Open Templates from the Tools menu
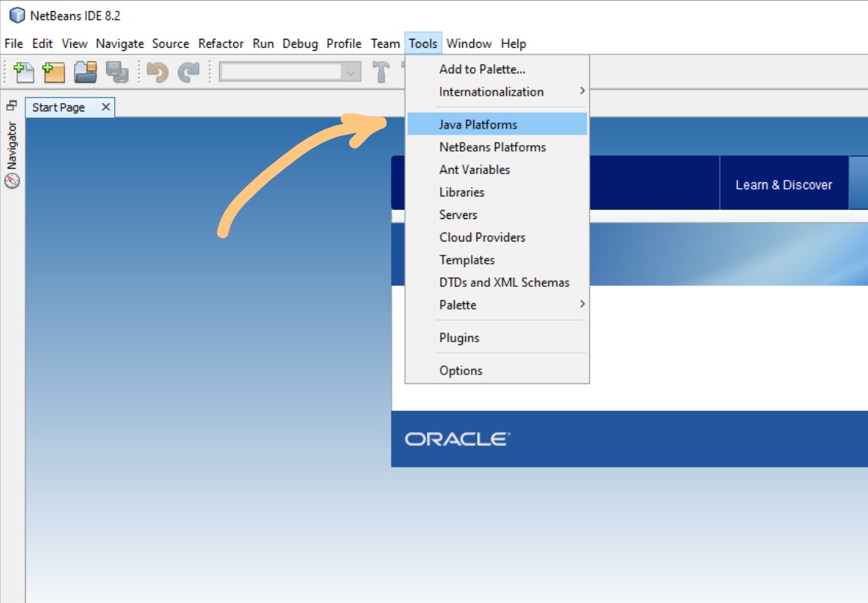Screen dimensions: 868x603 coord(496,260)
